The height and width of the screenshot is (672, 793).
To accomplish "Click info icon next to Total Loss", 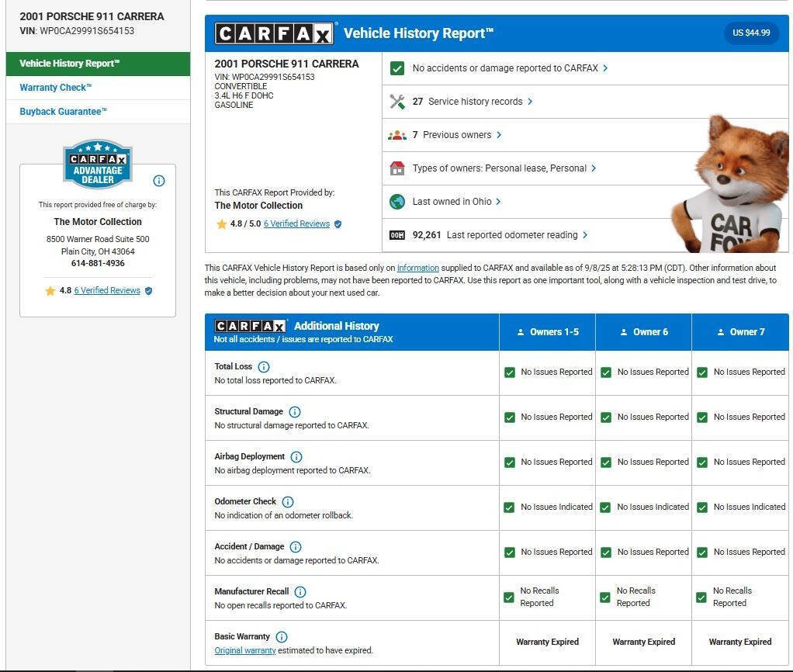I will click(x=264, y=367).
